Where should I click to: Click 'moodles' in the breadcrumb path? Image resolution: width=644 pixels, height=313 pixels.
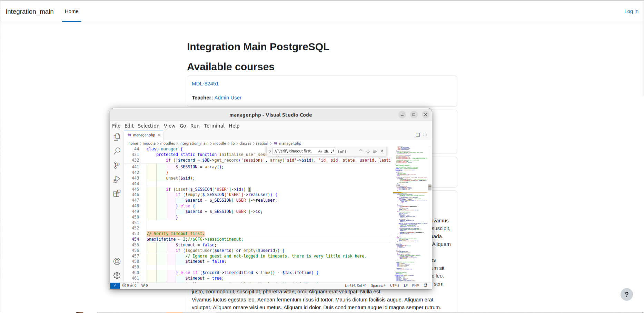167,143
